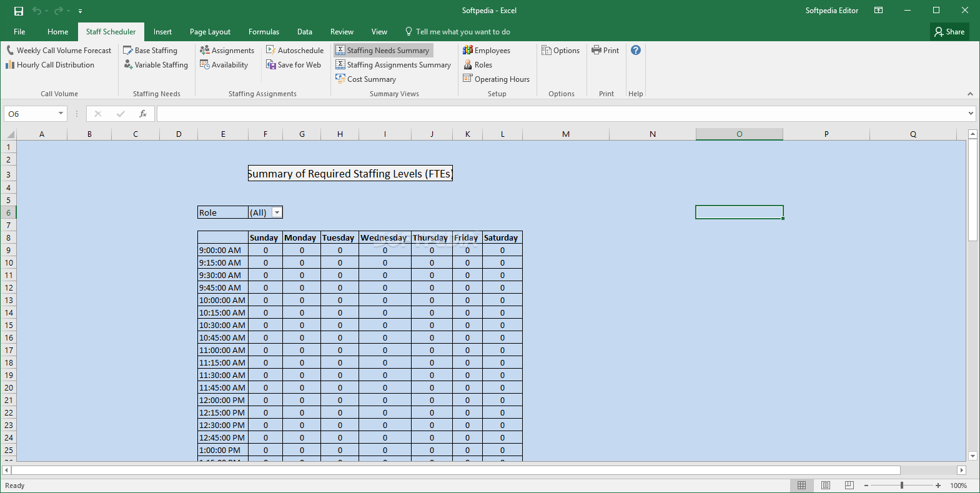This screenshot has width=980, height=493.
Task: Click Save for Web
Action: (294, 65)
